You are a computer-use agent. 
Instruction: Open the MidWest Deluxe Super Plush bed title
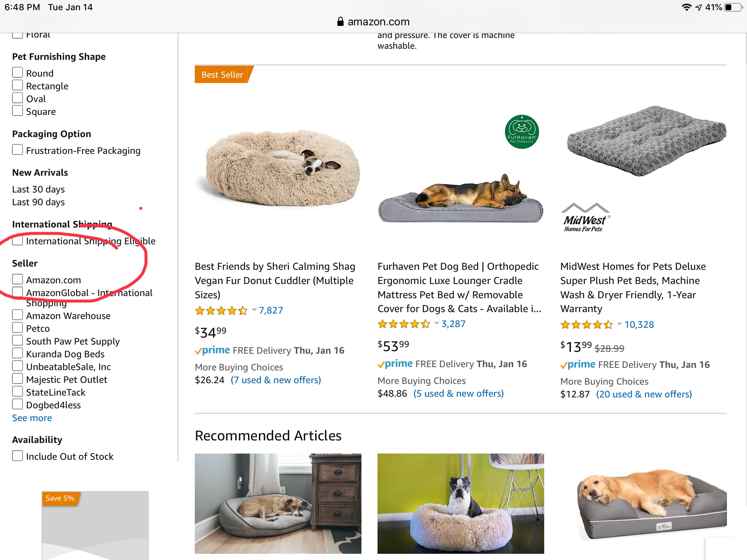[x=633, y=287]
